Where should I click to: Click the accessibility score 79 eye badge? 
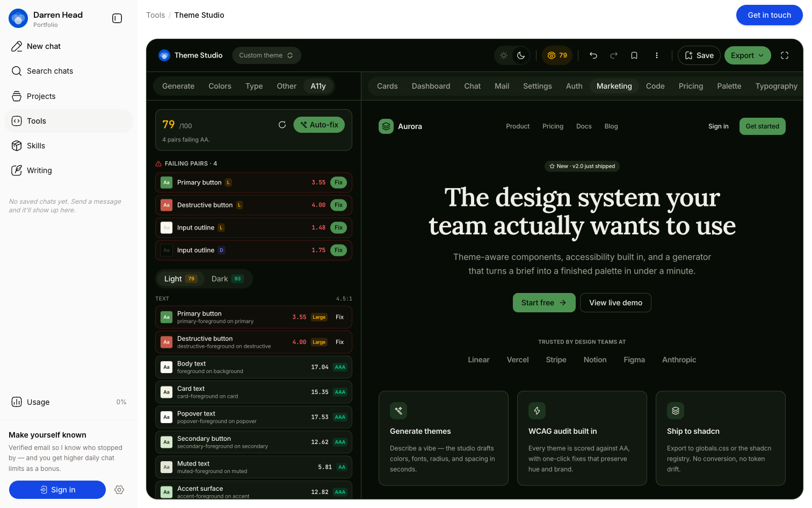click(x=557, y=55)
